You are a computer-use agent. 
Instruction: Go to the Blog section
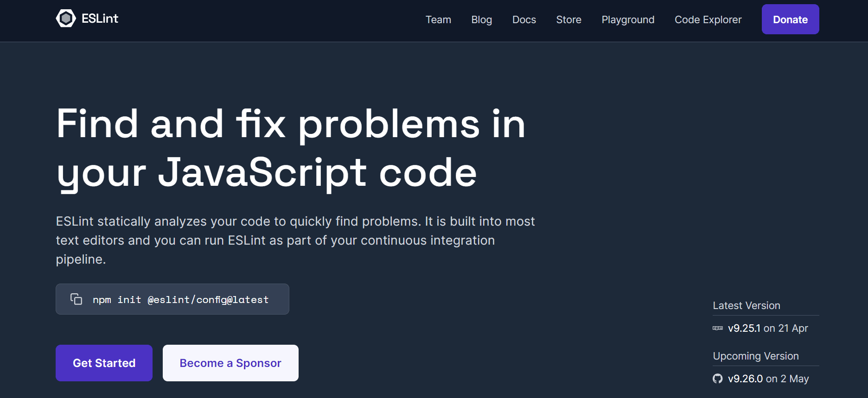point(481,20)
